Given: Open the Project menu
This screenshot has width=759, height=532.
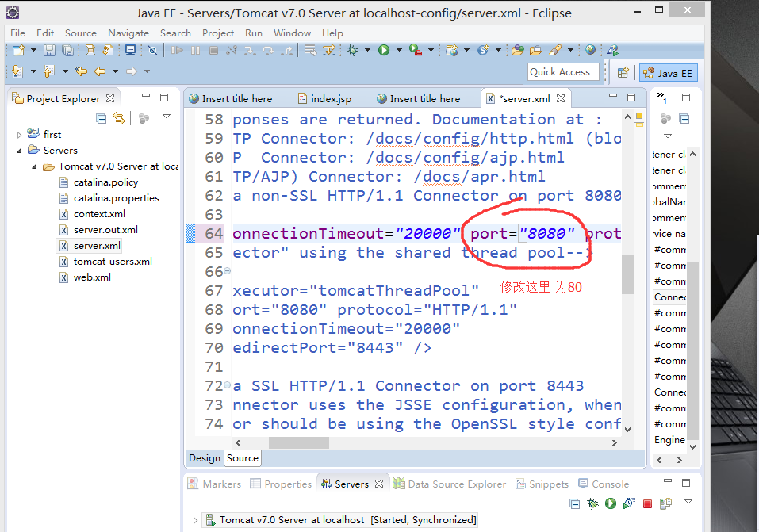Looking at the screenshot, I should (x=218, y=33).
